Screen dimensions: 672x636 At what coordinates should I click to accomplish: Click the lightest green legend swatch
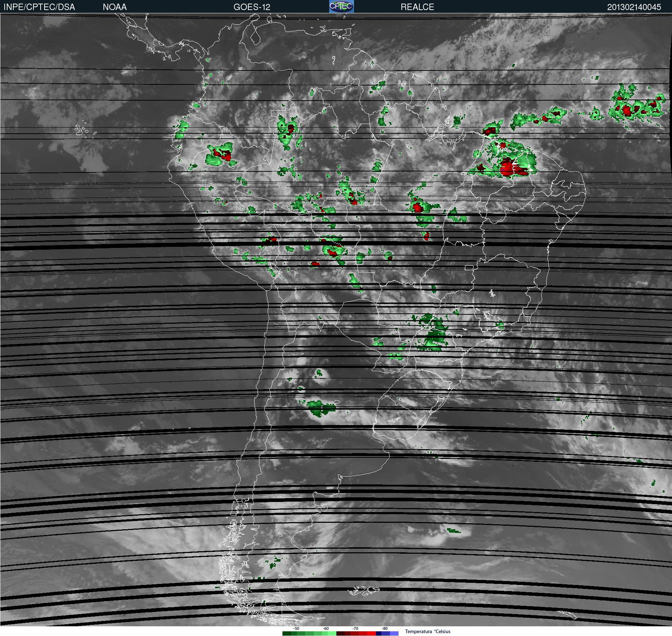click(332, 633)
